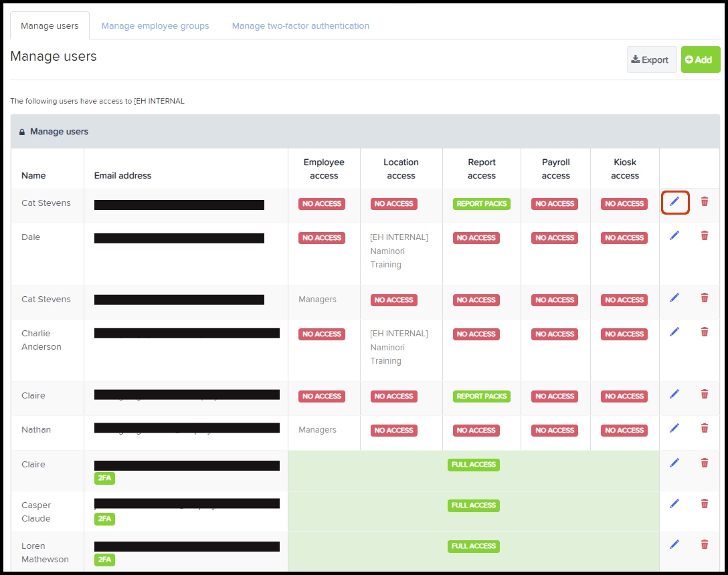Edit the Claire user with Full Access
This screenshot has height=575, width=728.
click(674, 463)
